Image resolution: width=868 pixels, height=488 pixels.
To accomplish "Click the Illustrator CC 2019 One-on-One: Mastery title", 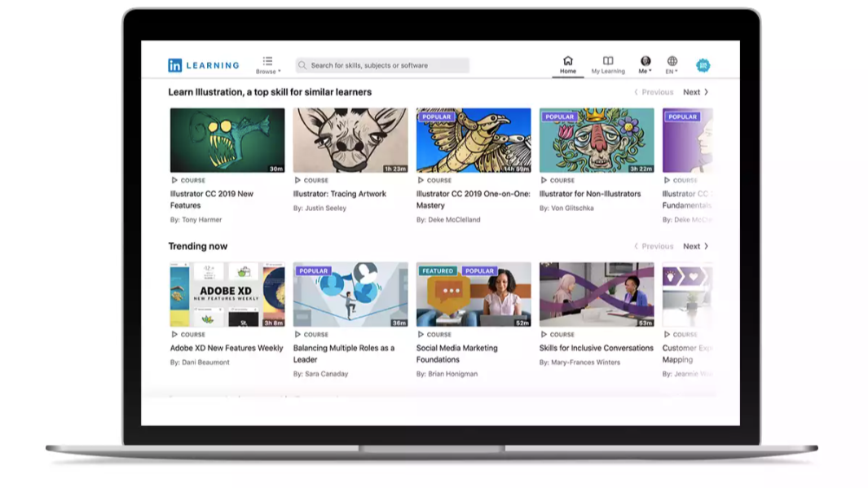I will pos(474,200).
